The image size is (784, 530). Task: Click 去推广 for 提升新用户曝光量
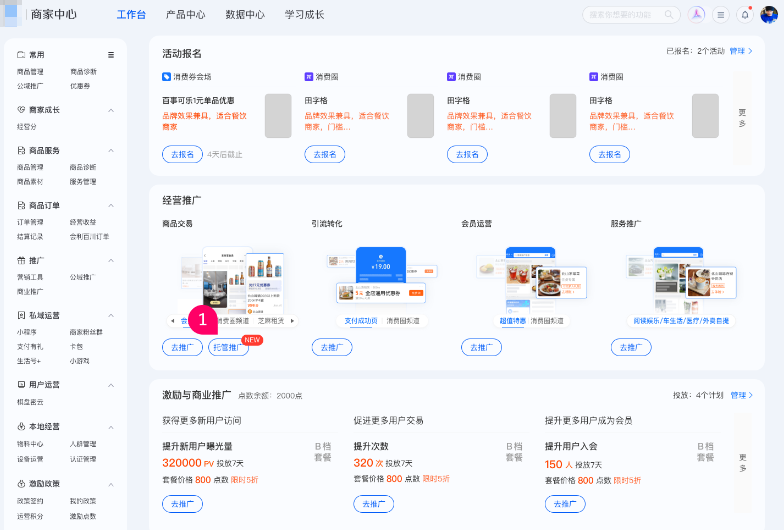(x=182, y=504)
